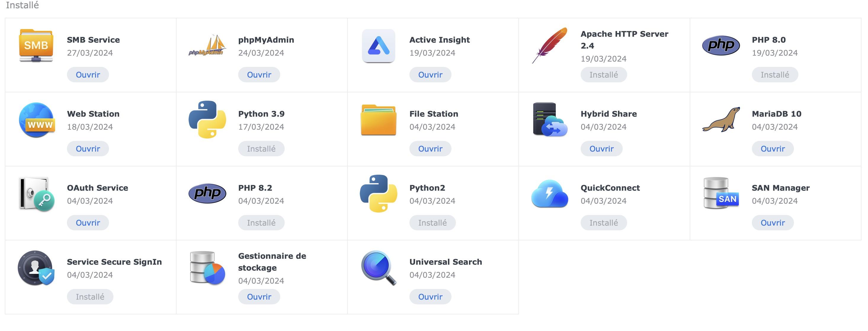The image size is (868, 331).
Task: Open Hybrid Share with Ouvrir
Action: (601, 149)
